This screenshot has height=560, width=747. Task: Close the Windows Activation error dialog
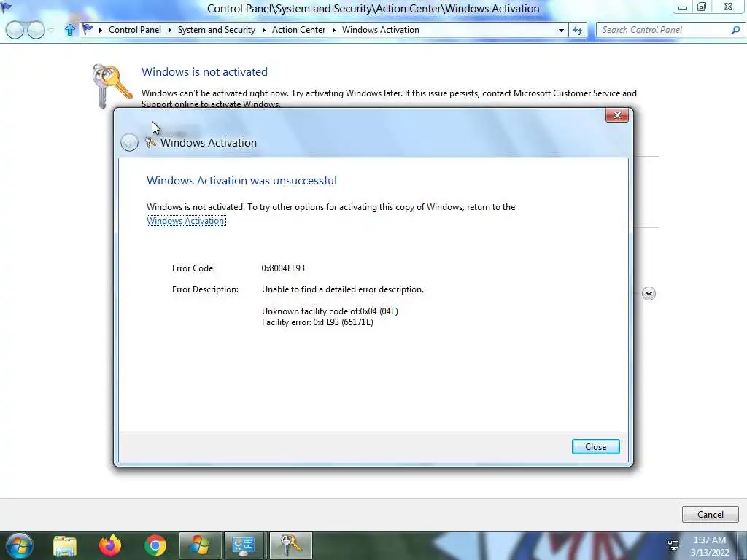click(x=595, y=447)
